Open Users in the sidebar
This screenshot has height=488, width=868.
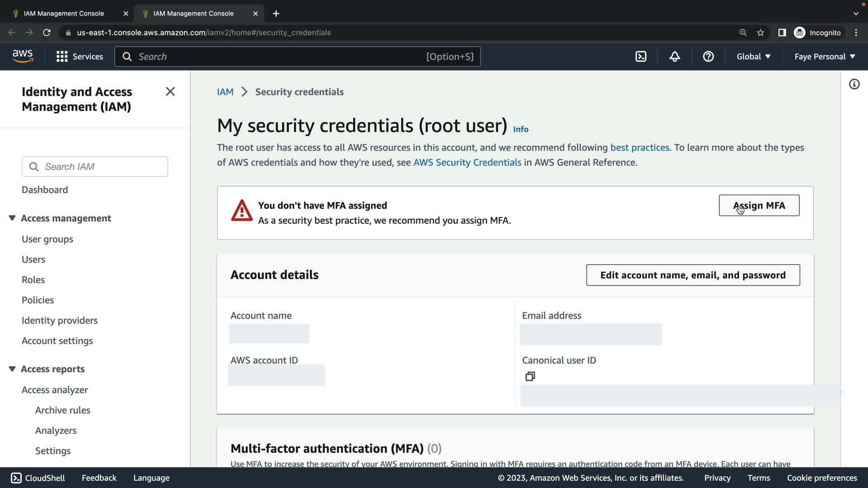(x=33, y=259)
